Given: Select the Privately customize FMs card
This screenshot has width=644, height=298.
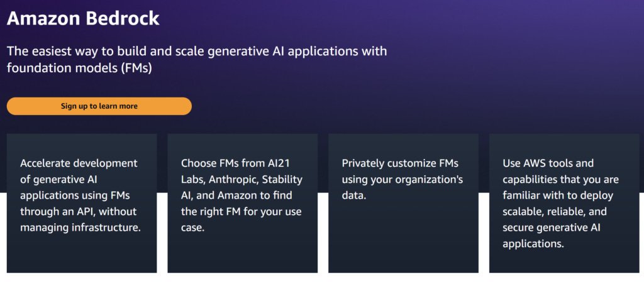Looking at the screenshot, I should pos(403,202).
